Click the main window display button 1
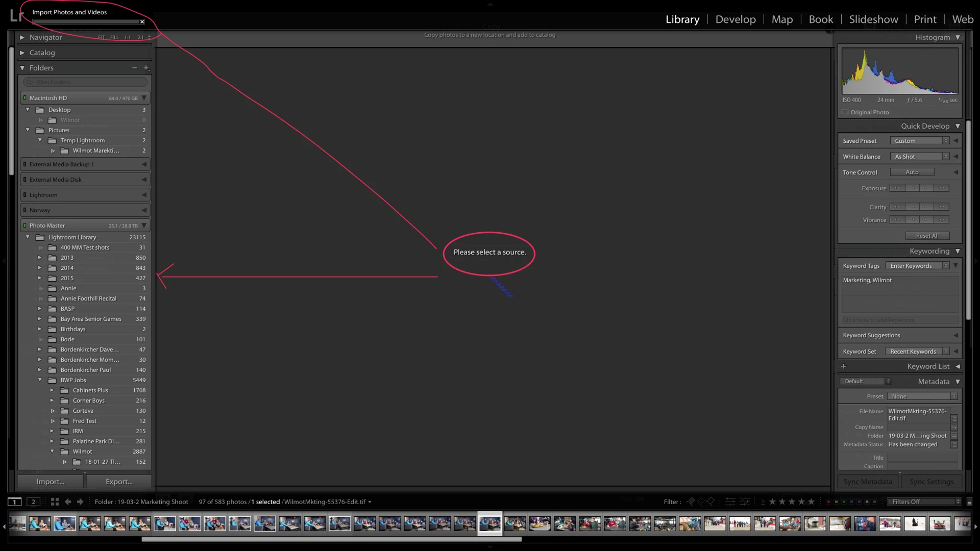Screen dimensions: 980x551 coord(15,502)
